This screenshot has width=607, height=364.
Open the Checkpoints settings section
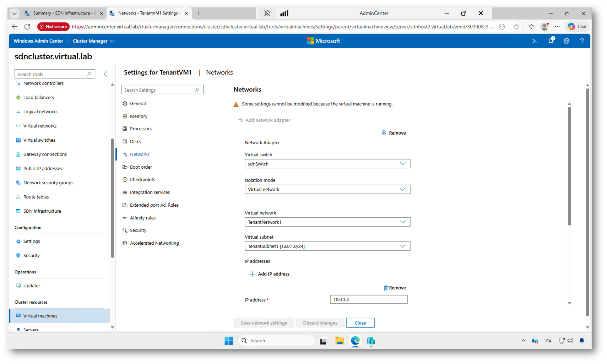coord(142,180)
